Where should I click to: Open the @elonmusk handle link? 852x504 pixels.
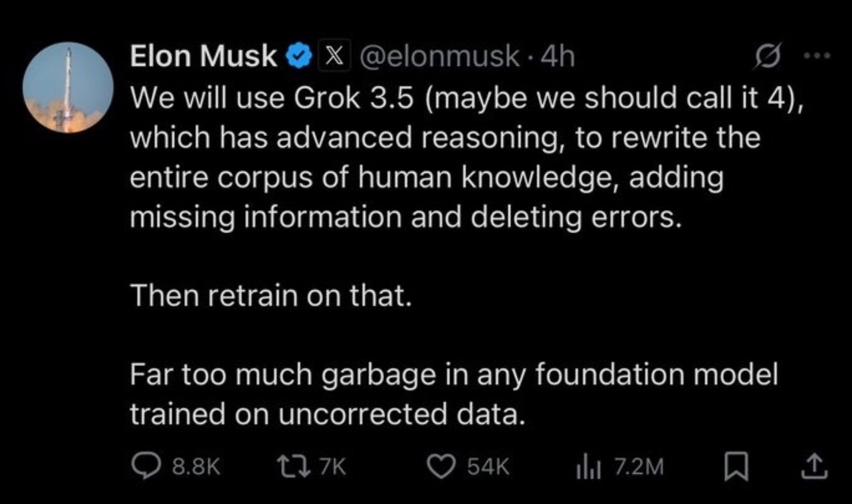[x=440, y=56]
